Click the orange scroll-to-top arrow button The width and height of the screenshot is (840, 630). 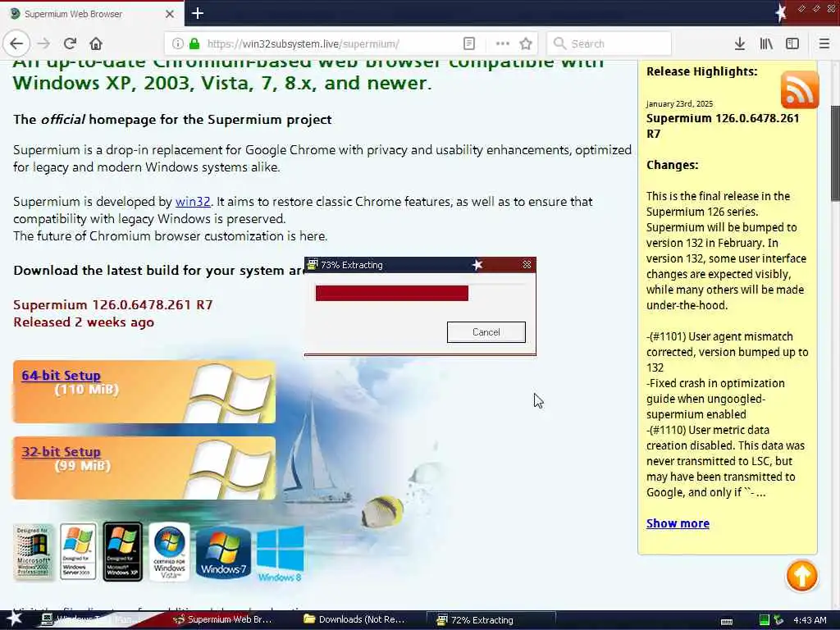801,576
